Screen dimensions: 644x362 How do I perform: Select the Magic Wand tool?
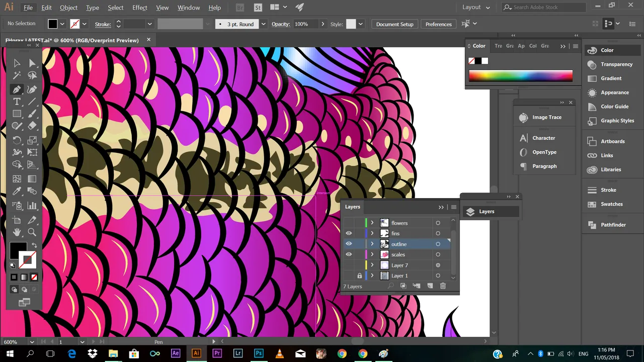pos(17,75)
